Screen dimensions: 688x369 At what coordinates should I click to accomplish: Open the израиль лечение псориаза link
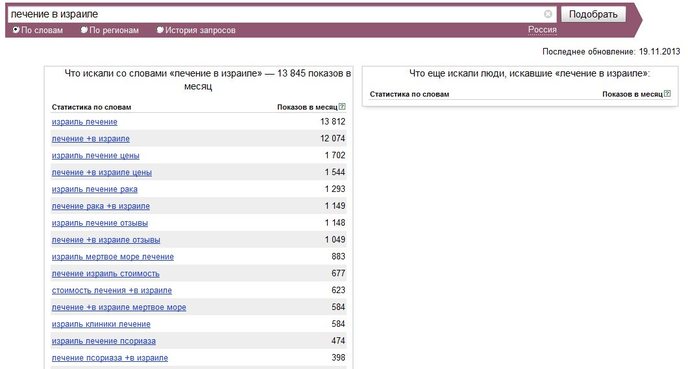point(104,341)
